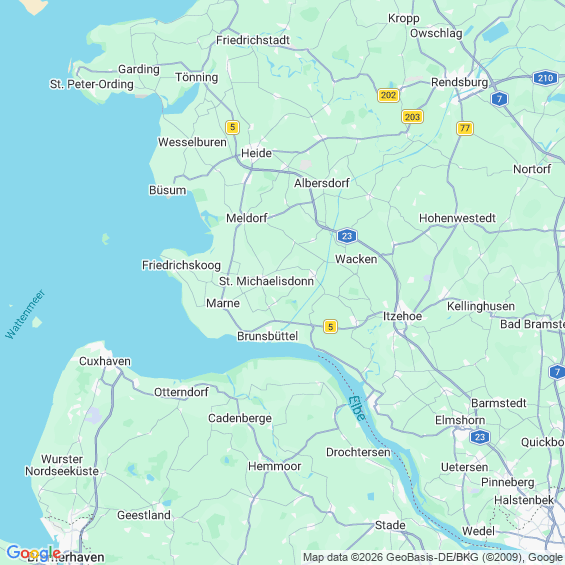Select the Cuxhaven city label
The image size is (565, 565).
pos(105,361)
